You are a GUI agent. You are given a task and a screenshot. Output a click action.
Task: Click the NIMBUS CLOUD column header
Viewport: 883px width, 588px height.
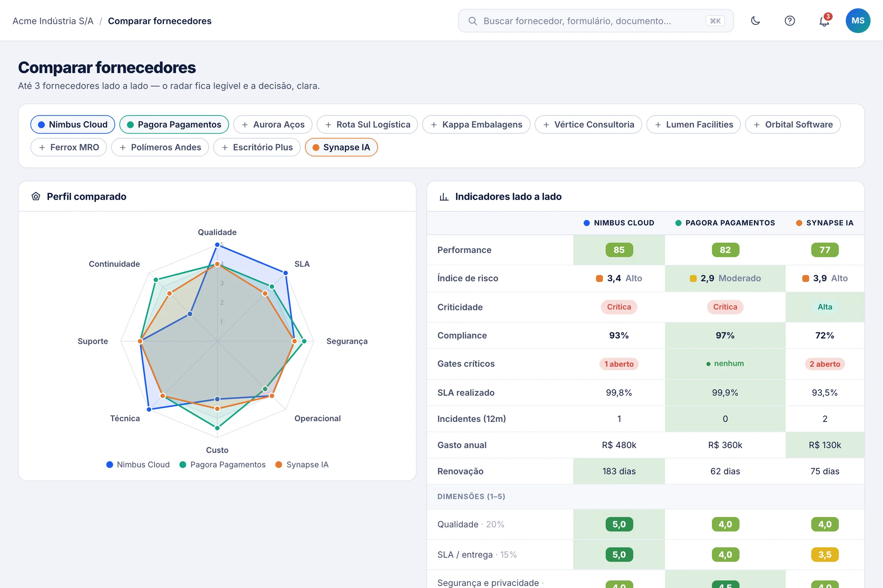(619, 223)
